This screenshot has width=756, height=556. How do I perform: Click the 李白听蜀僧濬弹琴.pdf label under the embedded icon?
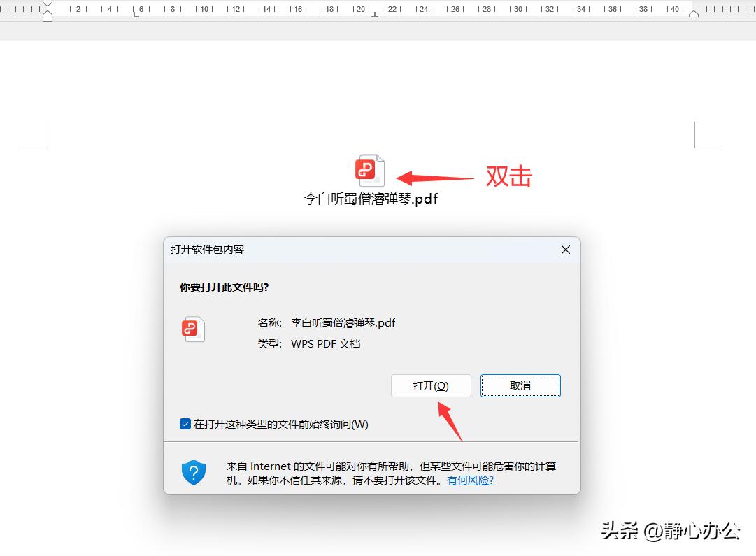tap(371, 199)
